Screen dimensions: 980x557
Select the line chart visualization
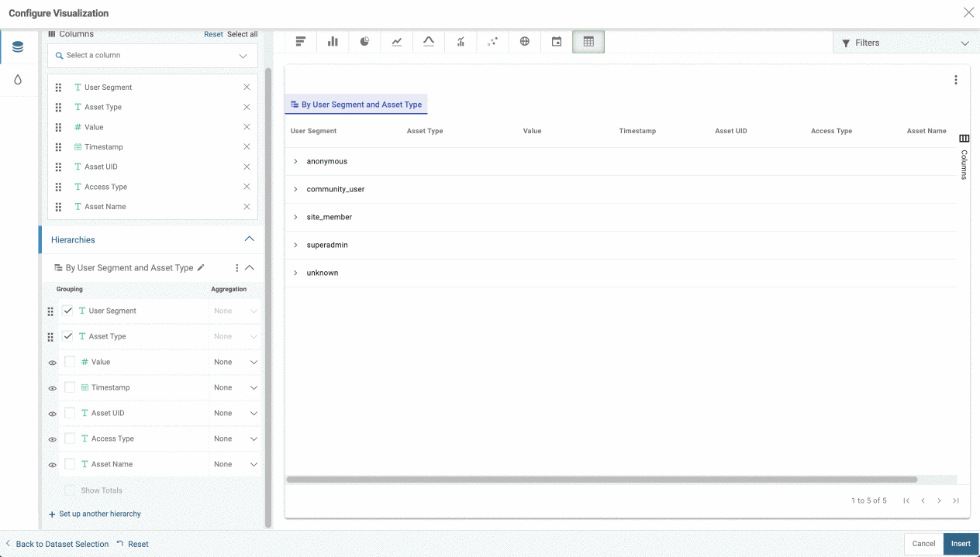click(396, 41)
